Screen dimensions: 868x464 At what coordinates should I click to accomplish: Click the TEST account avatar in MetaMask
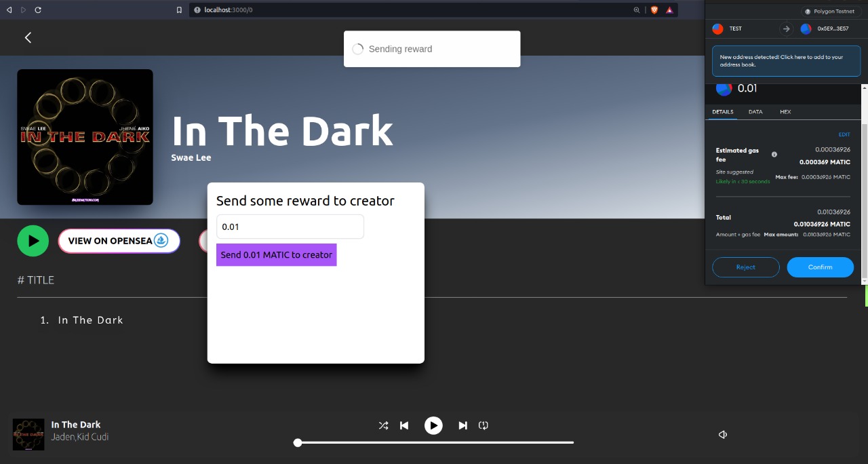pos(717,28)
